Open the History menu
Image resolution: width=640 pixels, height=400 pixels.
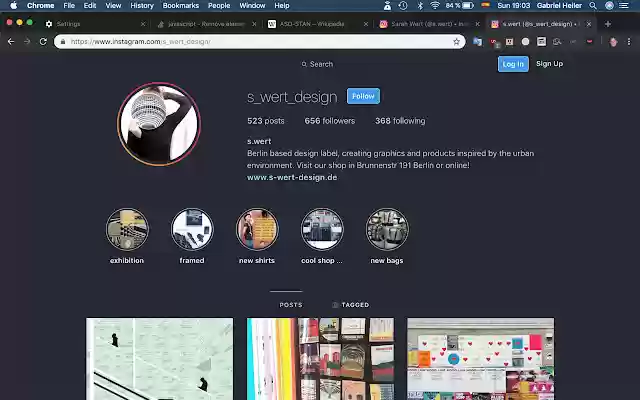[x=142, y=5]
